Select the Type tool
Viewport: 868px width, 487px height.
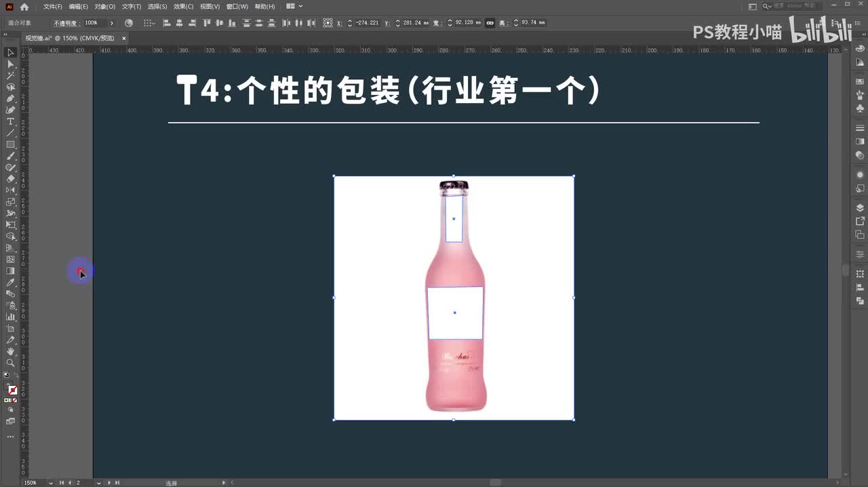10,121
